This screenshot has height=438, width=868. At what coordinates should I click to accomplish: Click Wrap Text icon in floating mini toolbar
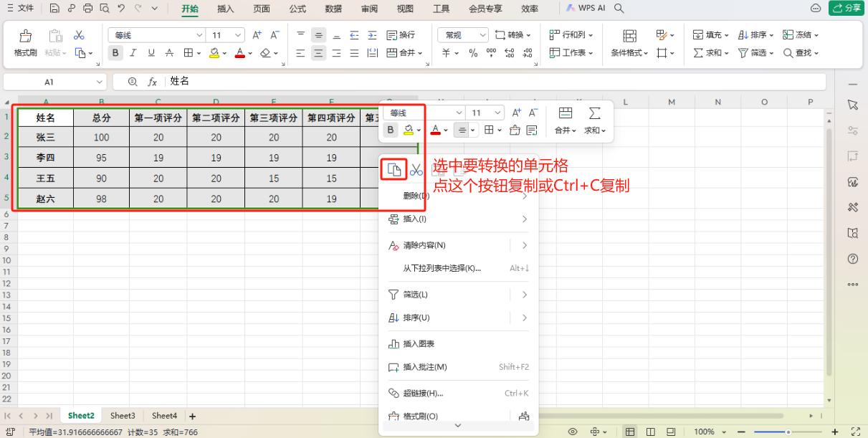[532, 130]
